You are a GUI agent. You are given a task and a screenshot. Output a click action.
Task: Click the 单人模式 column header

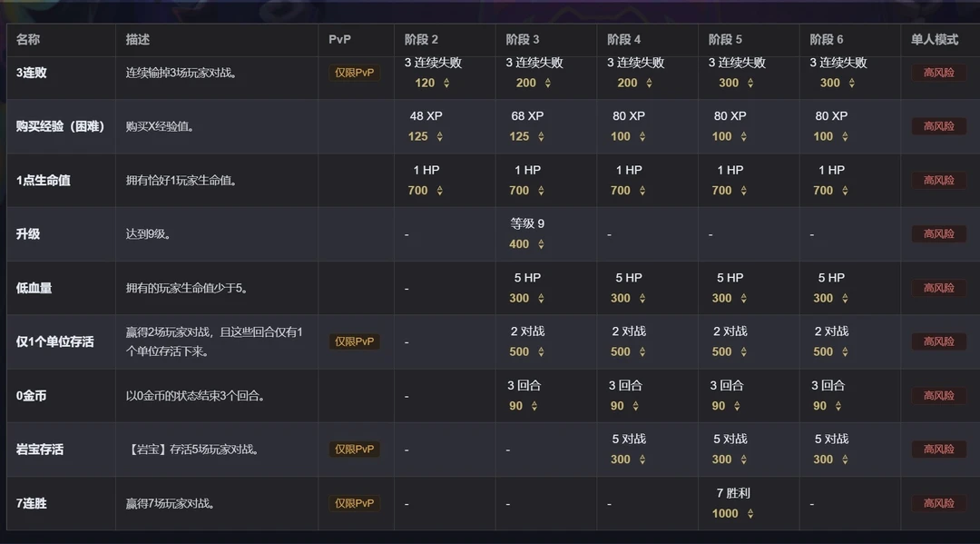935,40
